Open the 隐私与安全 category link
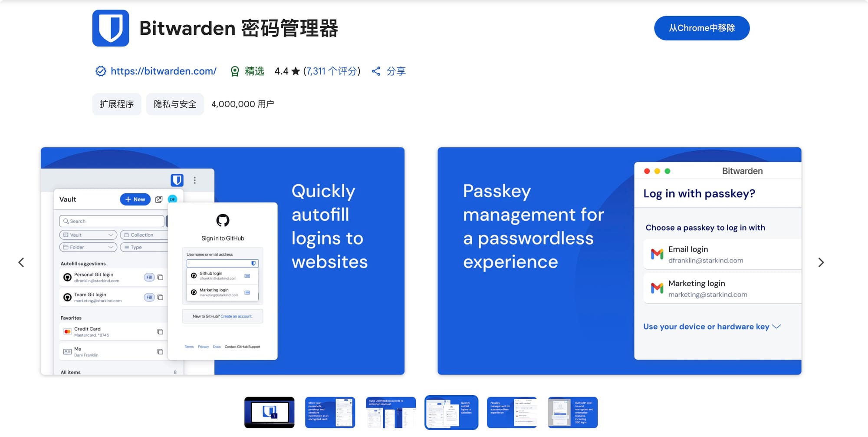 tap(175, 104)
